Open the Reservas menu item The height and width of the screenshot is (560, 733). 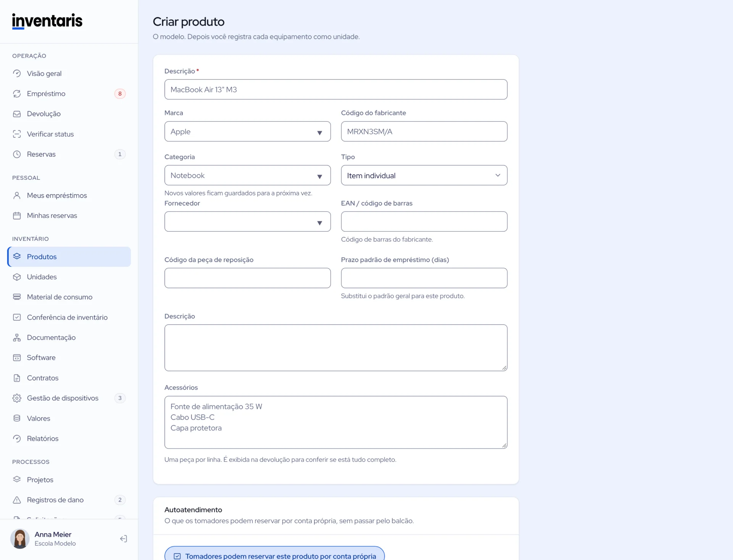(x=69, y=154)
